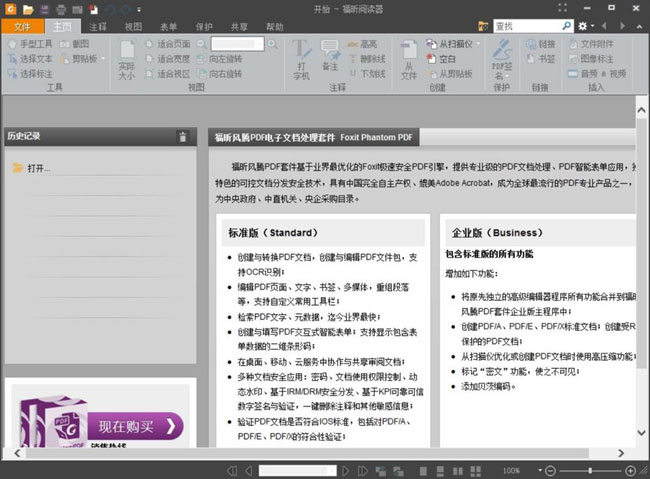
Task: Click the Undo arrow in quick access toolbar
Action: click(x=110, y=9)
